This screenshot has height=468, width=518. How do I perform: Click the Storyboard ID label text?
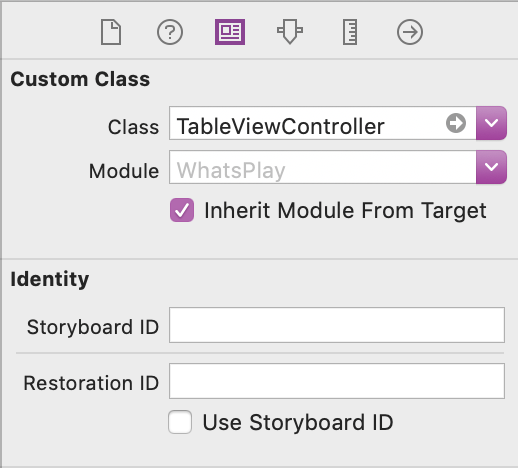[x=93, y=327]
